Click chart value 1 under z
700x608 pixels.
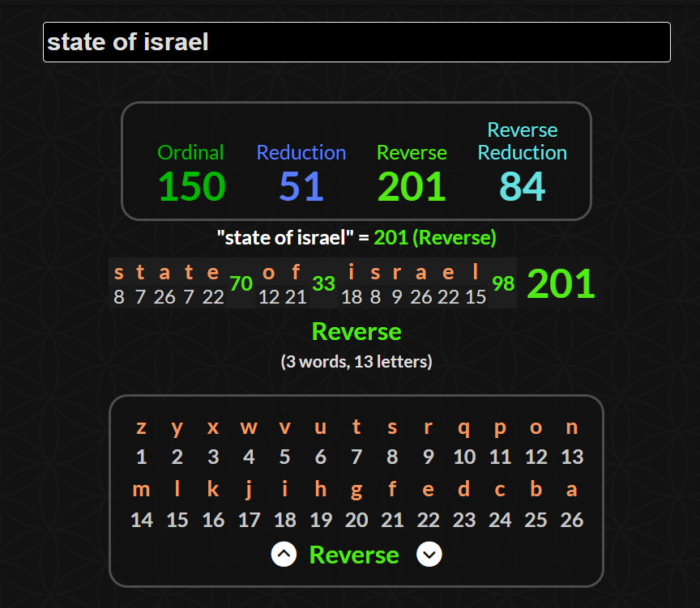[x=142, y=457]
